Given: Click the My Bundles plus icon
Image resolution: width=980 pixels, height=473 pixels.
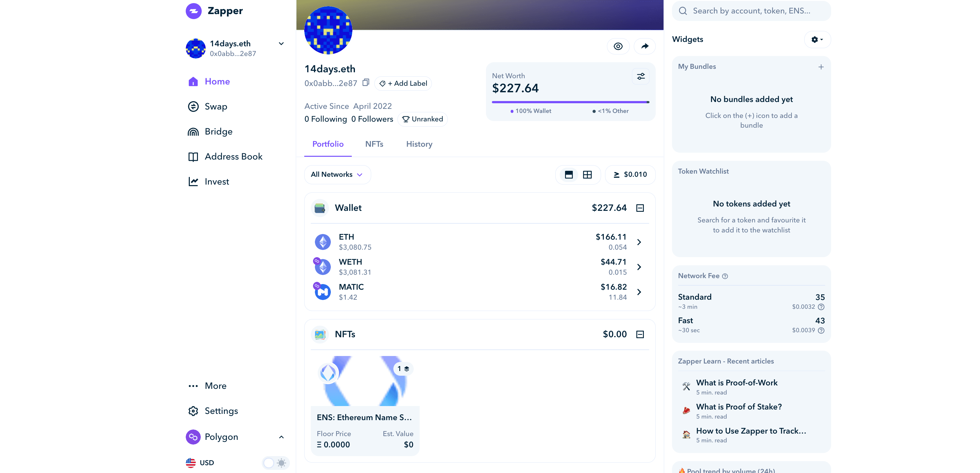Looking at the screenshot, I should (x=821, y=67).
